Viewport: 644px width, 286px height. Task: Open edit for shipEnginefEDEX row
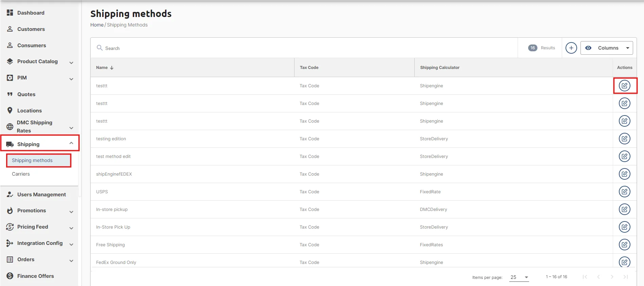click(624, 174)
